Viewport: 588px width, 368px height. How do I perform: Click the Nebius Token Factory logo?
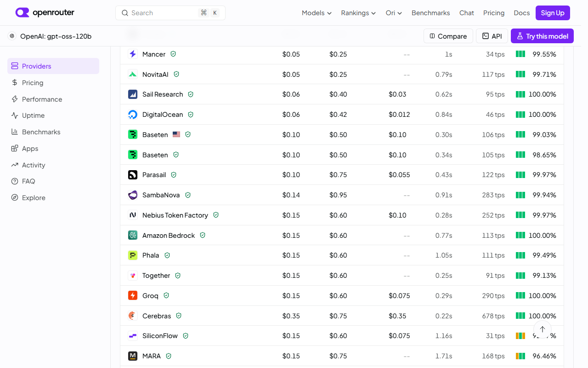(x=133, y=215)
